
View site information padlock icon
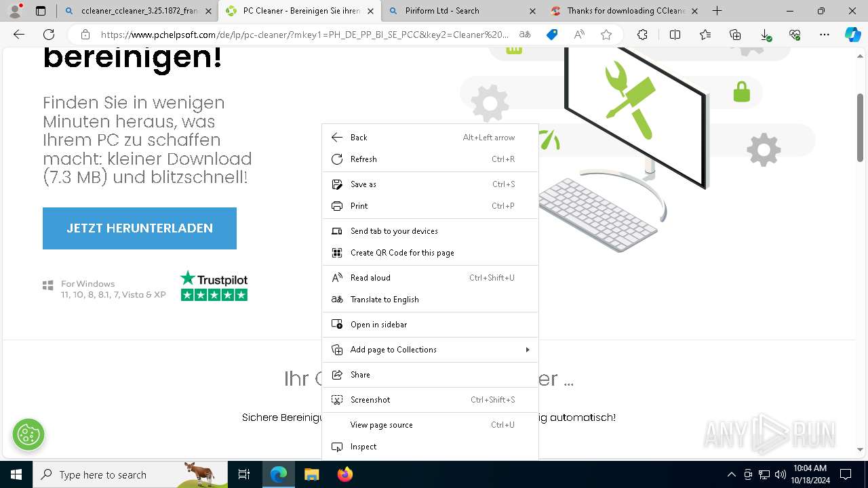point(85,35)
